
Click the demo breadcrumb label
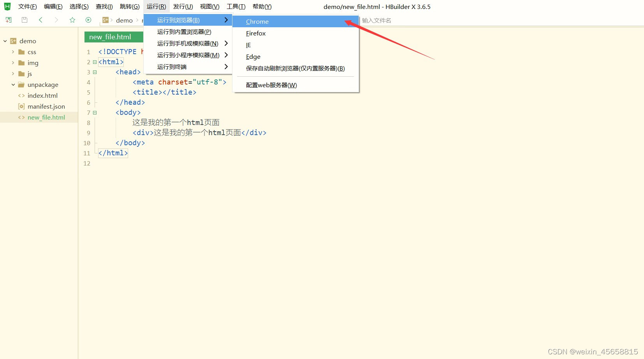point(124,20)
